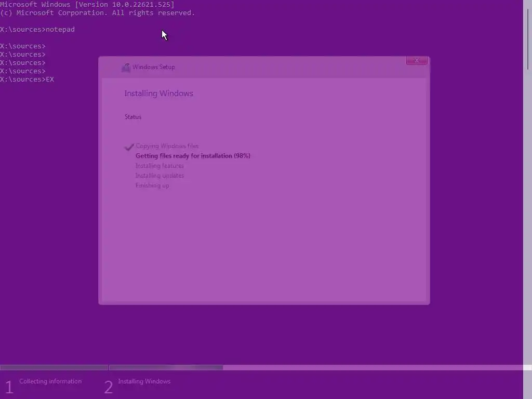The height and width of the screenshot is (399, 532).
Task: Click the Collecting information stage label
Action: point(50,381)
